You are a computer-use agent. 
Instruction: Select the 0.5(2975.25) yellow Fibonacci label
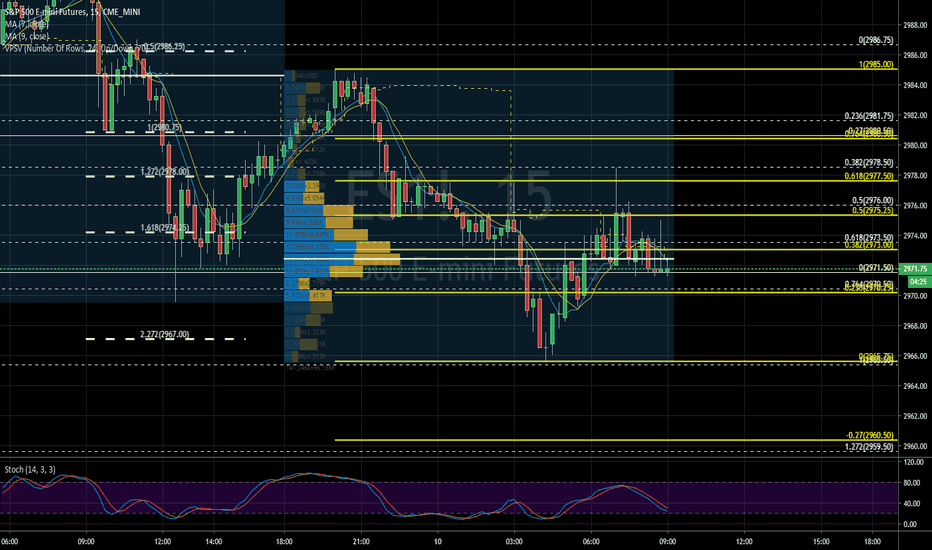873,210
